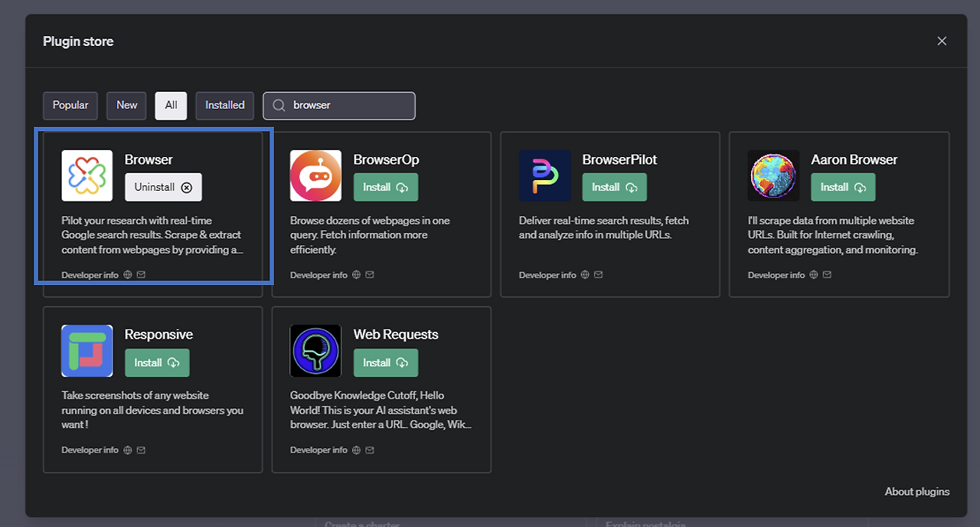Click Web Requests developer email icon
Screen dimensions: 980x527
(370, 450)
